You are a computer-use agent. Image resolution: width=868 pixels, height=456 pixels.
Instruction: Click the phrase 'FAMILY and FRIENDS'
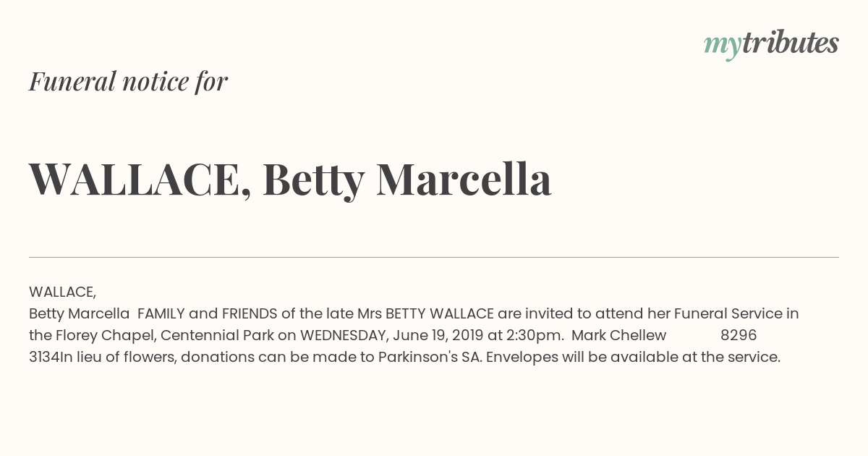tap(208, 314)
